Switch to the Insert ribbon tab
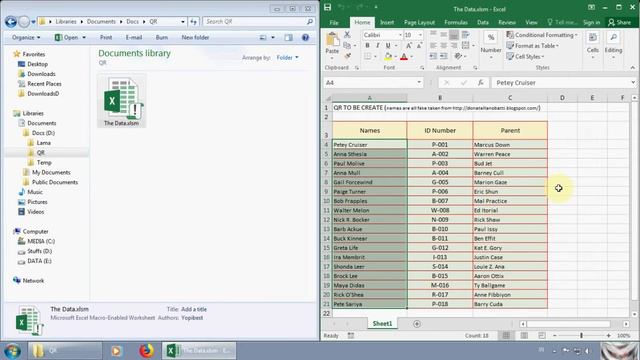 [x=387, y=22]
